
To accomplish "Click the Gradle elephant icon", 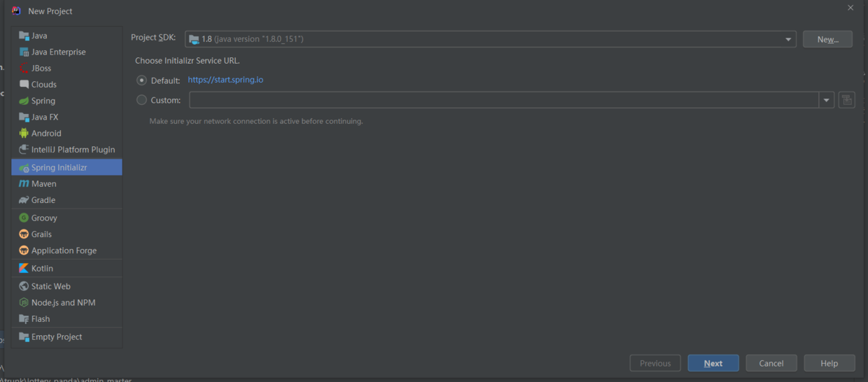I will tap(24, 200).
